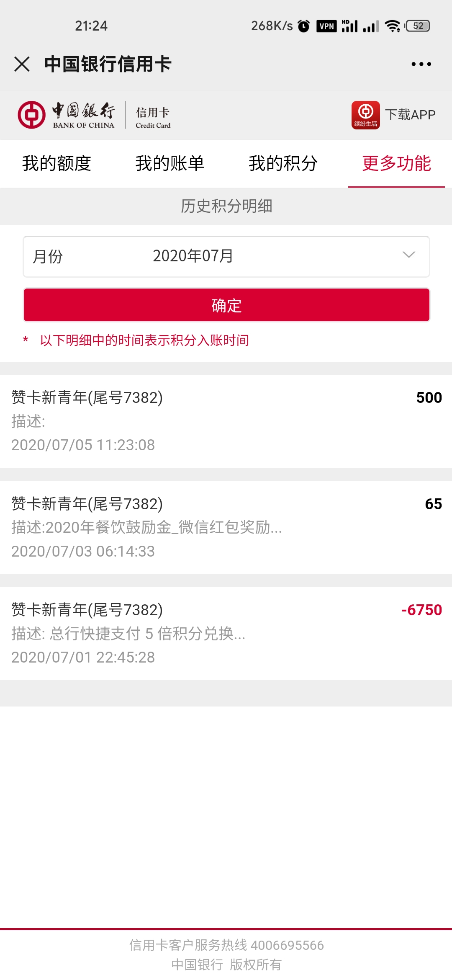Tap the service hotline 4006695566
Image resolution: width=452 pixels, height=980 pixels.
coord(287,945)
